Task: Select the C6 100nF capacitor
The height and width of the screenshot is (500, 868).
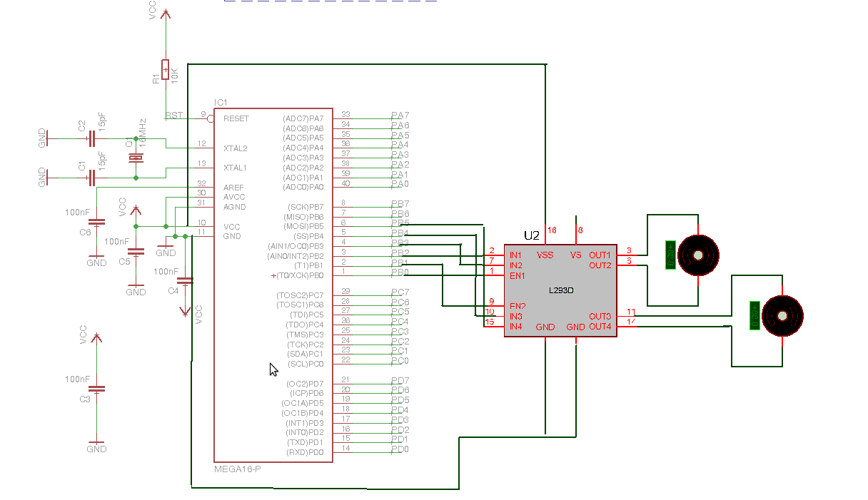Action: click(97, 223)
